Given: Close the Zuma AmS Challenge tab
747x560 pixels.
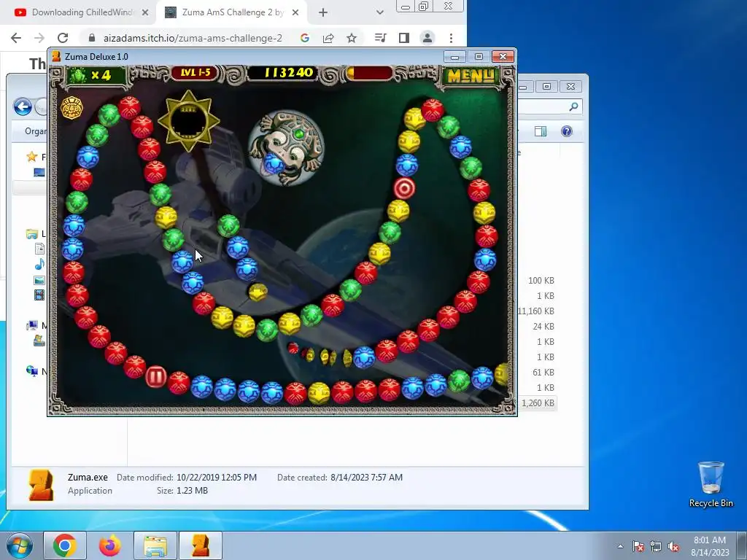Looking at the screenshot, I should [x=295, y=12].
